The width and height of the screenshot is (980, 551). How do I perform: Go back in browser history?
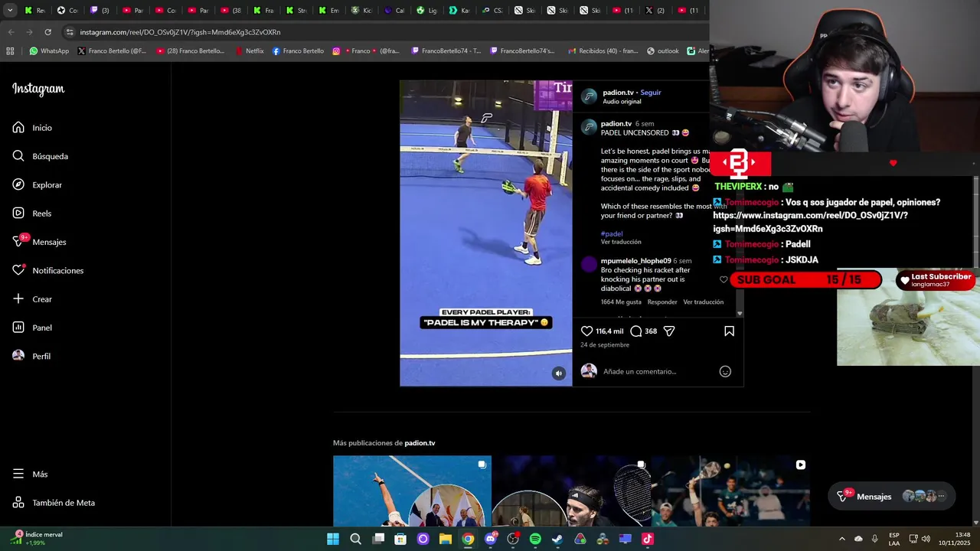coord(11,32)
